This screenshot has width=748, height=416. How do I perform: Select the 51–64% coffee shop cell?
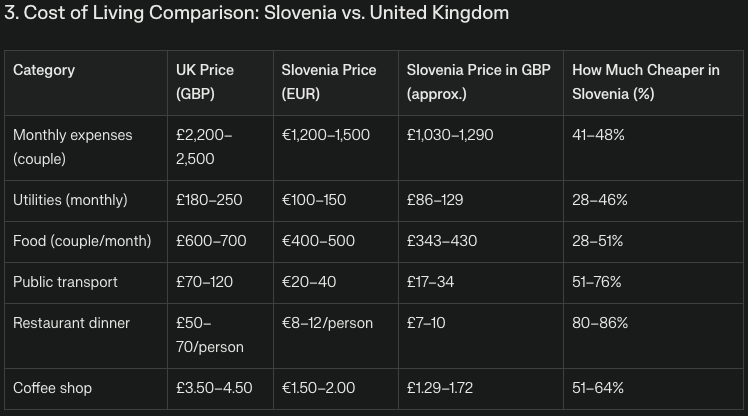pyautogui.click(x=598, y=387)
